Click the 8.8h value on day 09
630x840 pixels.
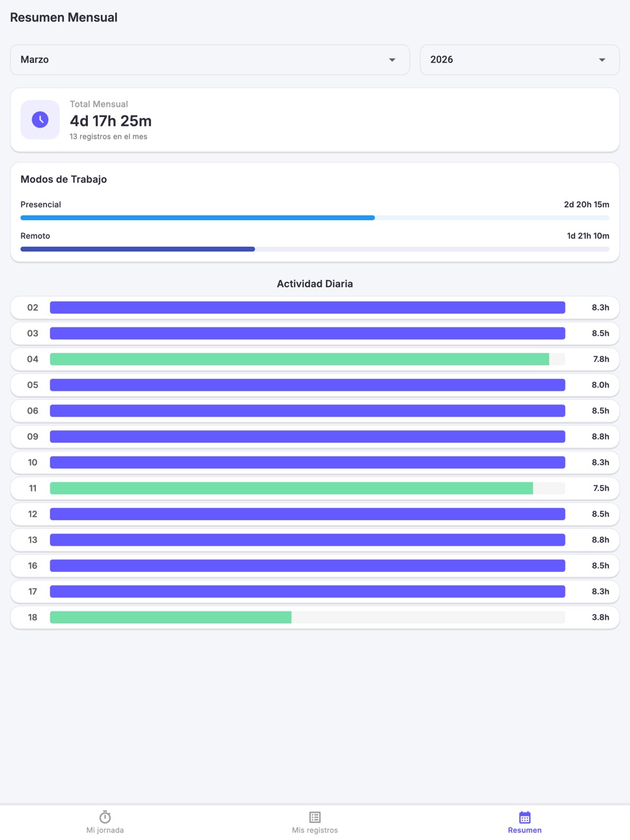pos(601,437)
